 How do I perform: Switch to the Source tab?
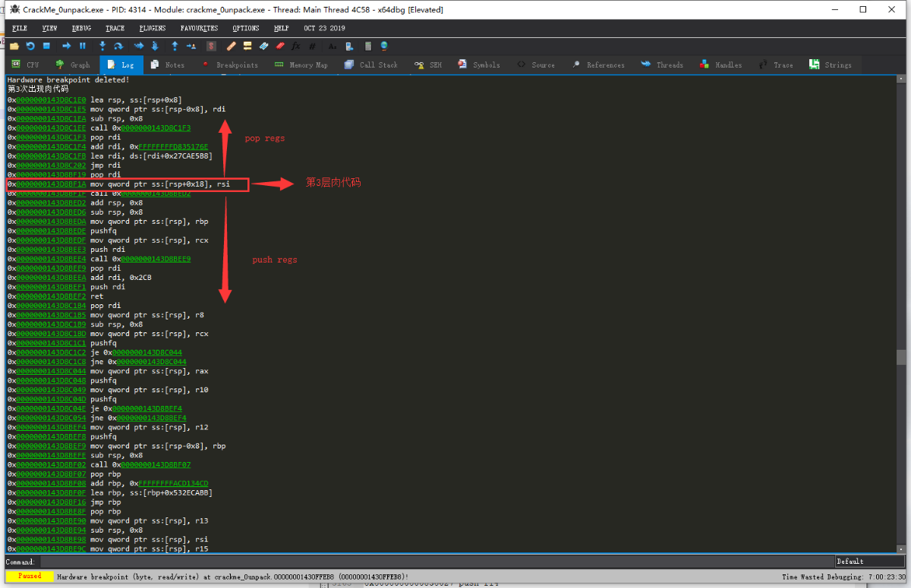(536, 65)
